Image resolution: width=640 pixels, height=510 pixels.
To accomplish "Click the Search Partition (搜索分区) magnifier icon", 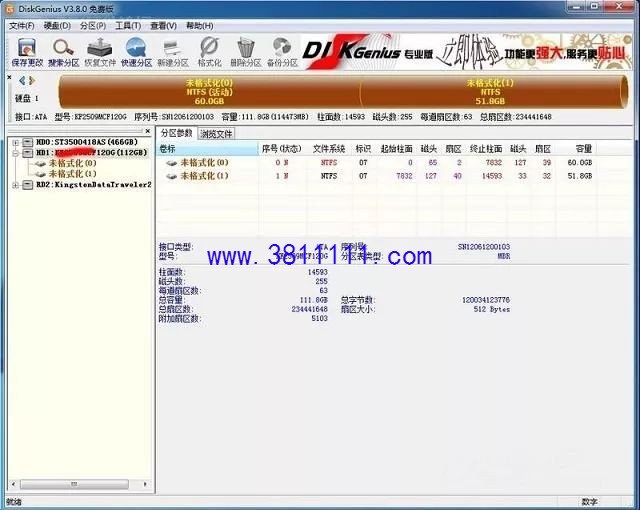I will click(x=63, y=48).
